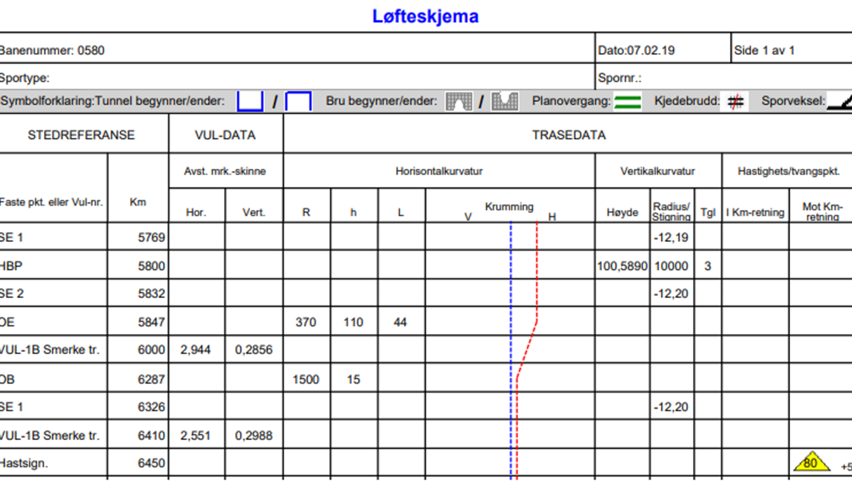Click the Hastsign. row label
Image resolution: width=852 pixels, height=504 pixels.
pyautogui.click(x=23, y=463)
